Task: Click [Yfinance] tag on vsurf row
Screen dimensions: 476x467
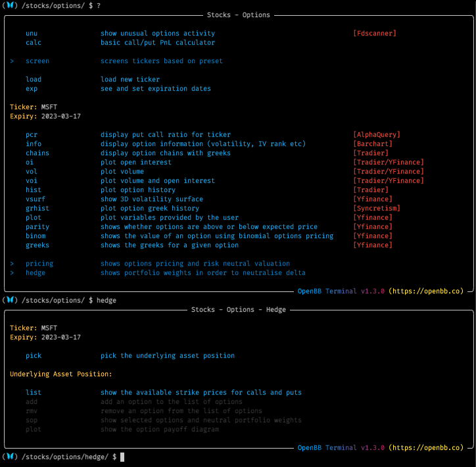Action: coord(373,199)
